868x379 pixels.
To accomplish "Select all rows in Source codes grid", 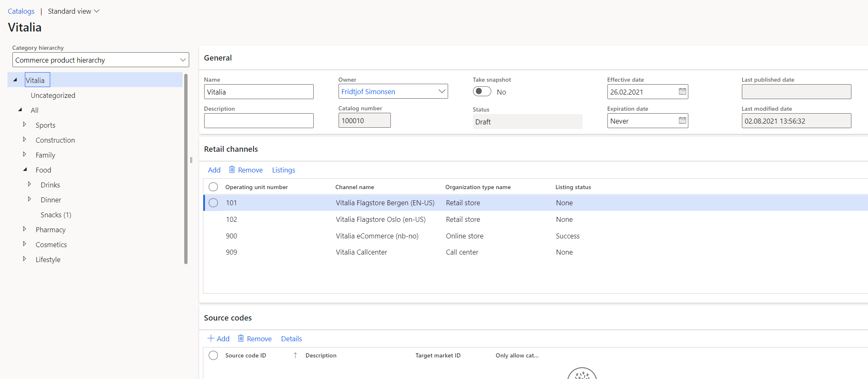I will point(213,355).
